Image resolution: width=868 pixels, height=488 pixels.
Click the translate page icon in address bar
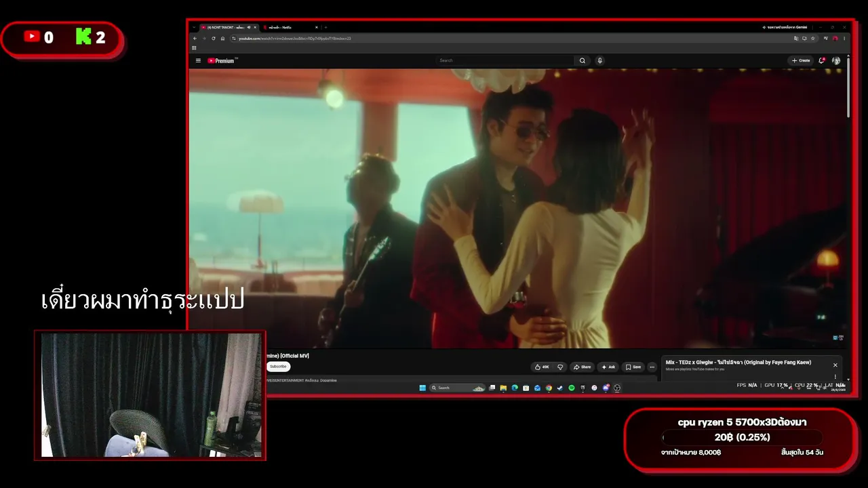[x=795, y=39]
